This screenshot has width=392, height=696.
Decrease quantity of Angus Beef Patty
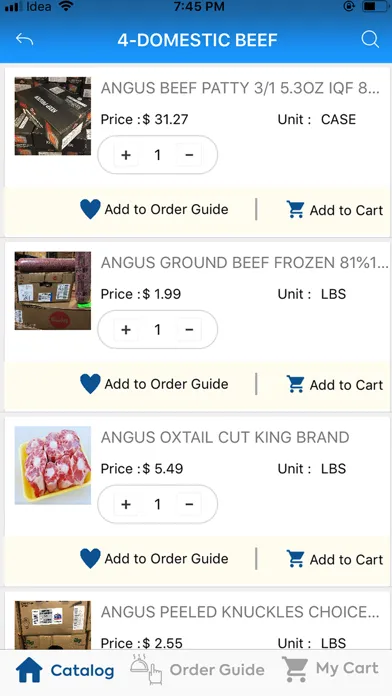point(189,155)
